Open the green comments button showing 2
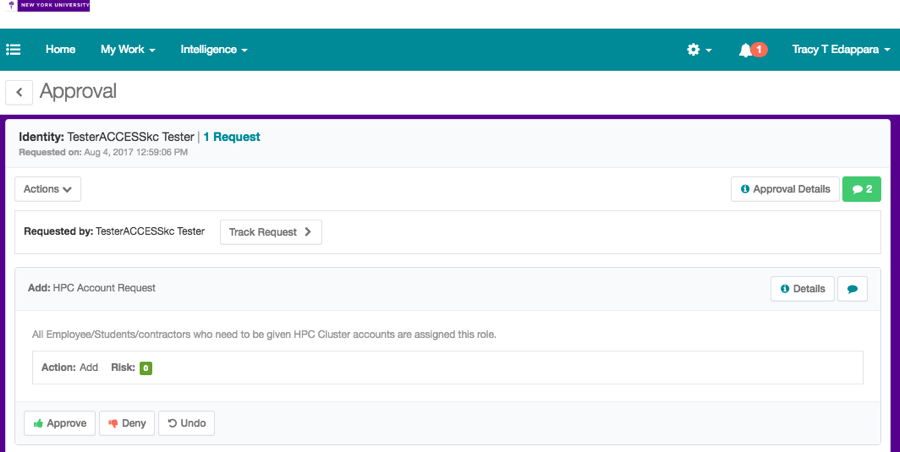Image resolution: width=900 pixels, height=452 pixels. pyautogui.click(x=861, y=189)
